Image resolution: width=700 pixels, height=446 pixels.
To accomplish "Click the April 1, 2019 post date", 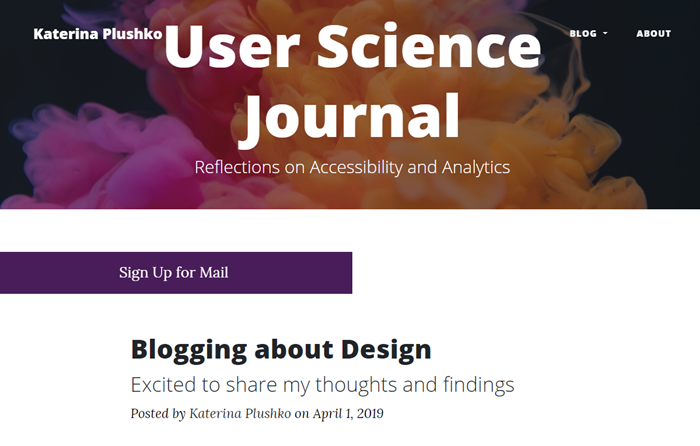I will point(348,413).
